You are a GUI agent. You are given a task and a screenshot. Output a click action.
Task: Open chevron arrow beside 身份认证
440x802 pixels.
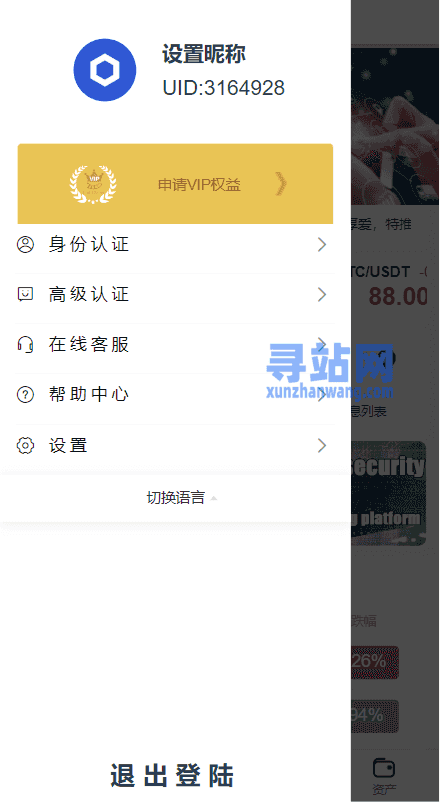click(322, 244)
